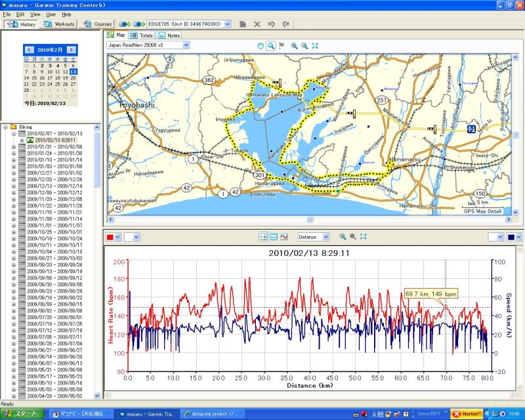Toggle the graph crosshair cursor mode
Viewport: 525px width, 420px height.
point(264,237)
